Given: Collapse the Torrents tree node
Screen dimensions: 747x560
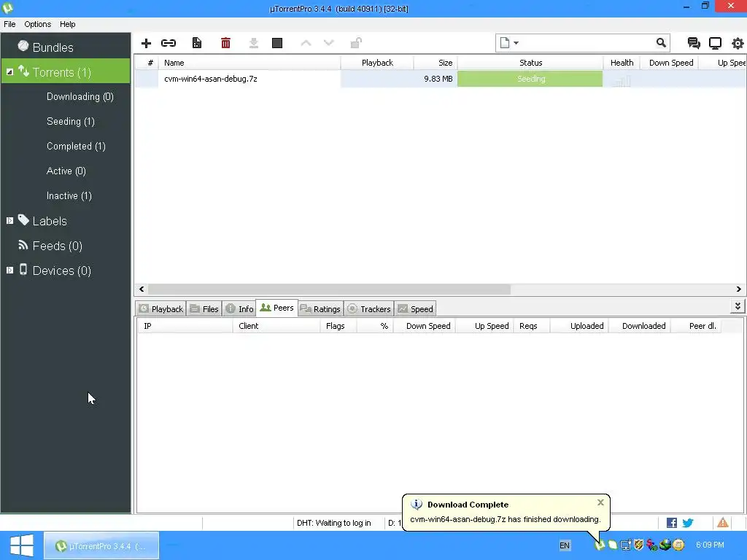Looking at the screenshot, I should click(x=9, y=72).
